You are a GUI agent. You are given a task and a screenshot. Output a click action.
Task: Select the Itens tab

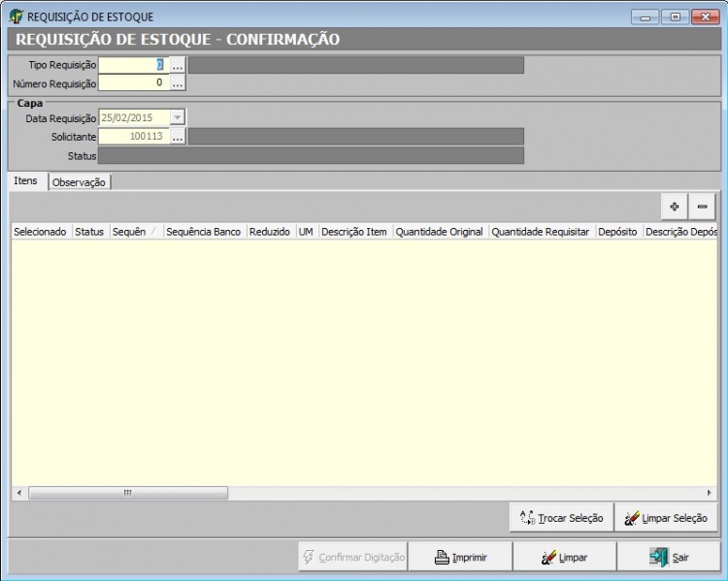coord(26,181)
